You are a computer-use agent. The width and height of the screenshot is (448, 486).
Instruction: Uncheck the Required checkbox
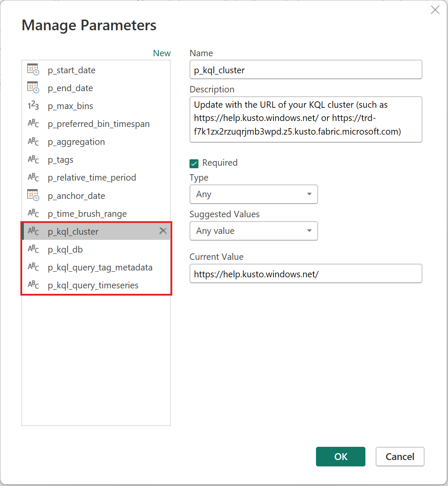[194, 163]
